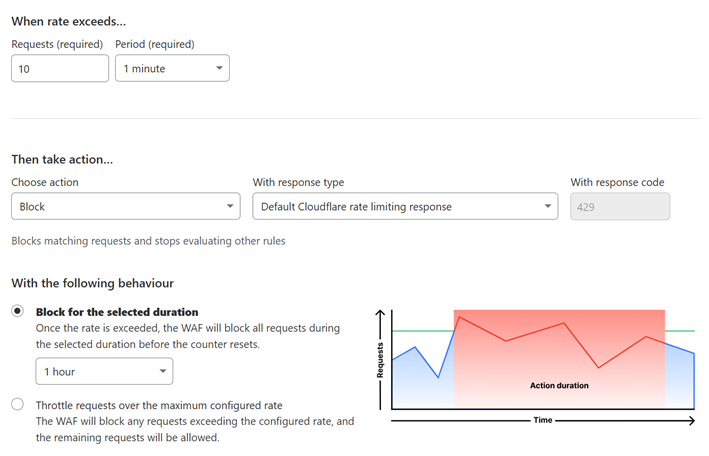This screenshot has height=456, width=709.
Task: Click the vertical Requests axis label on chart
Action: pyautogui.click(x=380, y=360)
